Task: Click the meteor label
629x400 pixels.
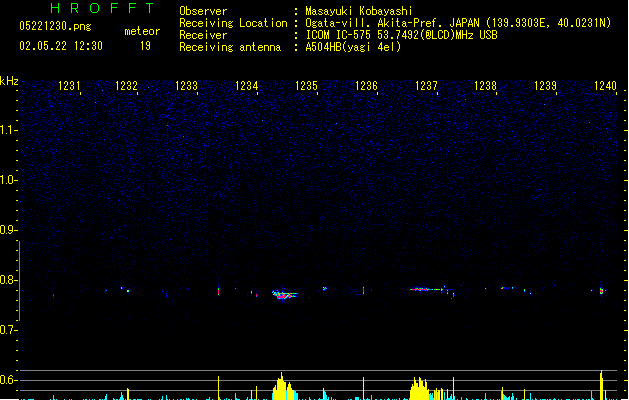Action: (x=142, y=31)
